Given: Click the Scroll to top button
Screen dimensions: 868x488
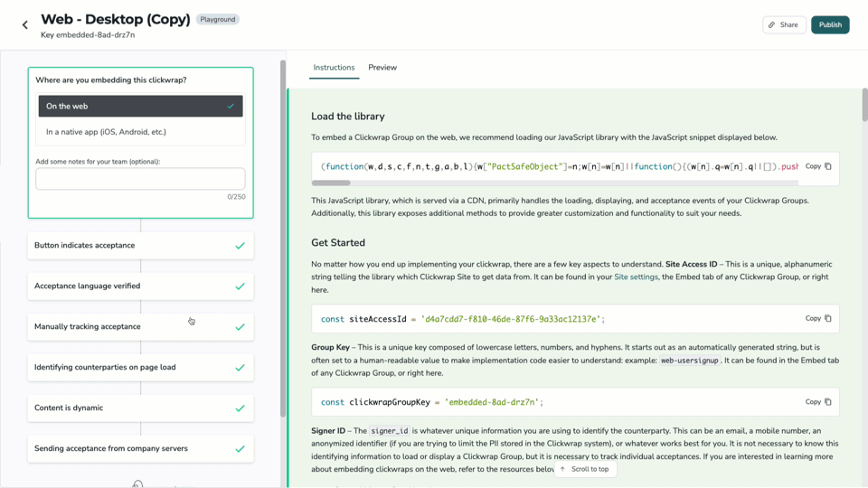Looking at the screenshot, I should point(585,469).
